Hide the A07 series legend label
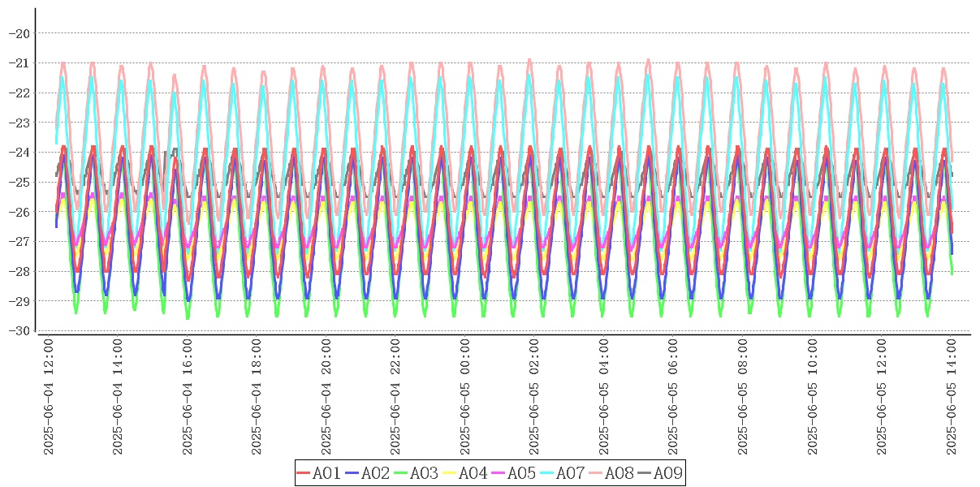 coord(570,473)
